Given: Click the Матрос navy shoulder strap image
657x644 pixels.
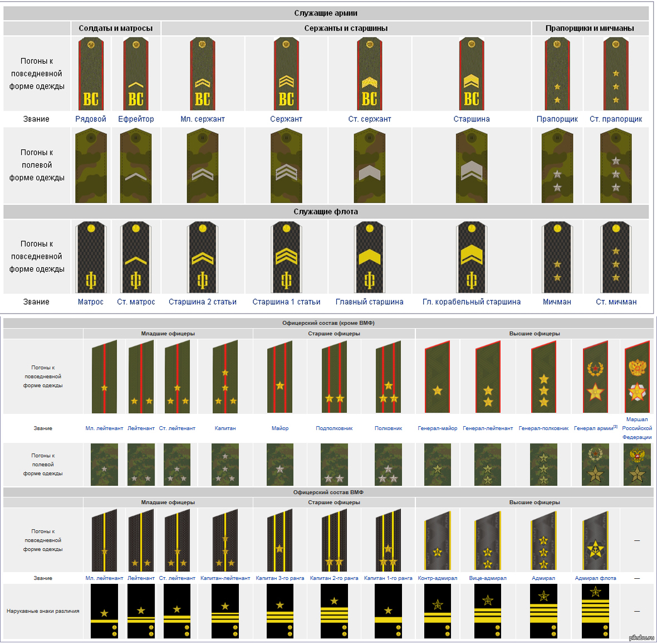Looking at the screenshot, I should [x=91, y=257].
